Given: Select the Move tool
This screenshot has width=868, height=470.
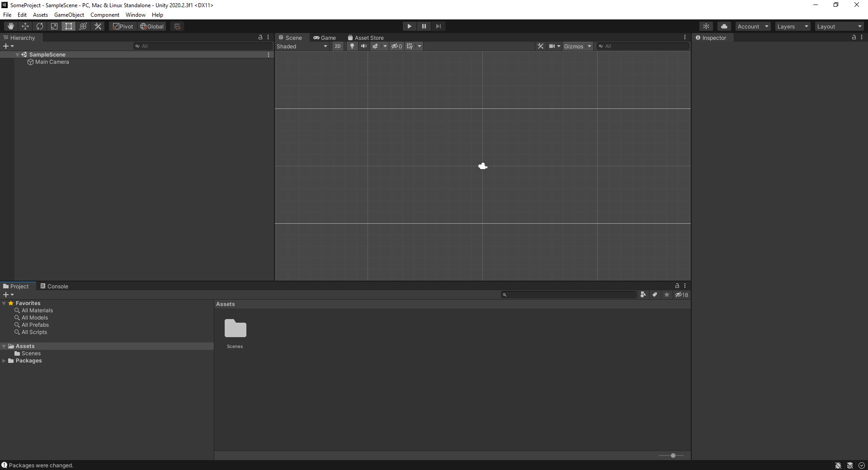Looking at the screenshot, I should 25,26.
